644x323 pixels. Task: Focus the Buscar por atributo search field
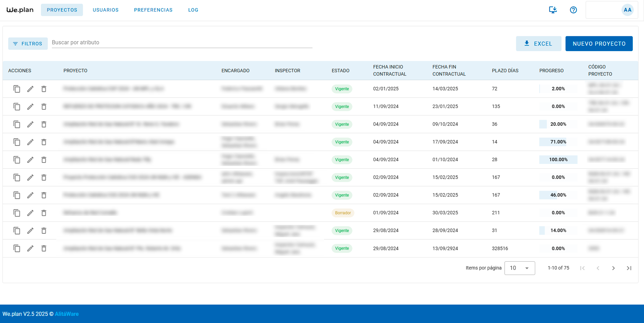click(182, 43)
